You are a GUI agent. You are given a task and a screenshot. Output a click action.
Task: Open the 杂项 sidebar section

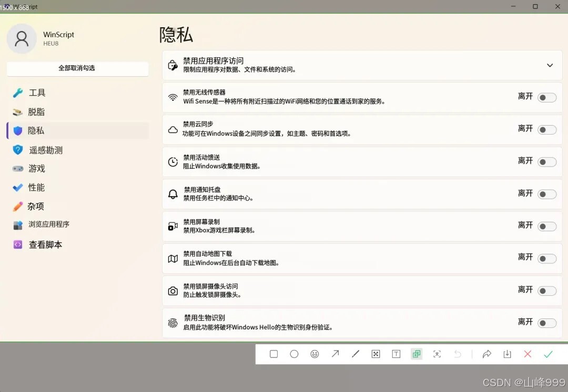(x=77, y=207)
